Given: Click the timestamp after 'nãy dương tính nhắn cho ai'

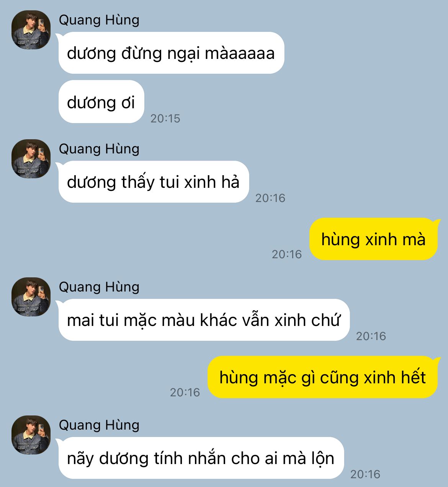Looking at the screenshot, I should 365,474.
